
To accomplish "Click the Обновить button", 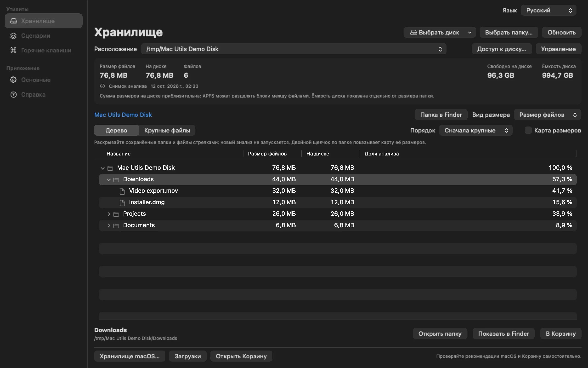I will pos(562,33).
